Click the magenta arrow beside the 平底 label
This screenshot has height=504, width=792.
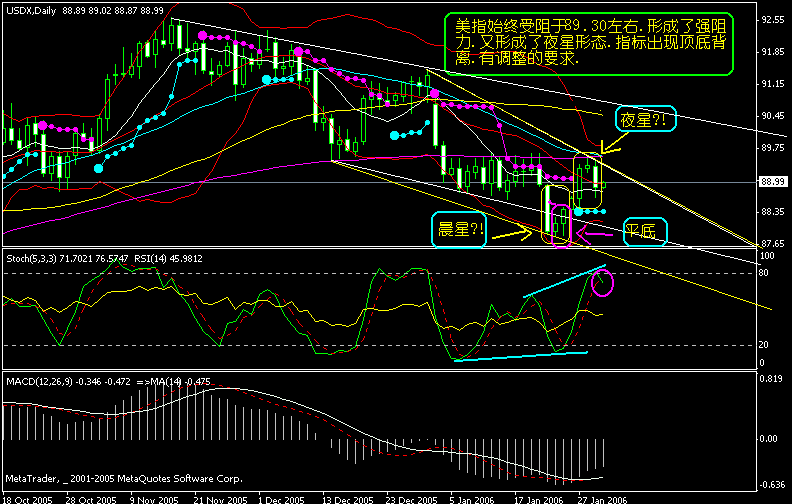click(597, 235)
